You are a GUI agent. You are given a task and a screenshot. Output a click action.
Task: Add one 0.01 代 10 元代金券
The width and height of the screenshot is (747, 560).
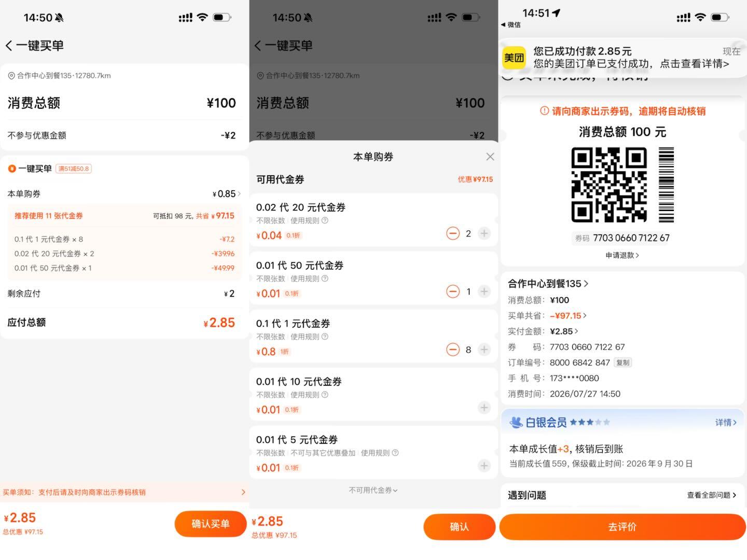(484, 408)
